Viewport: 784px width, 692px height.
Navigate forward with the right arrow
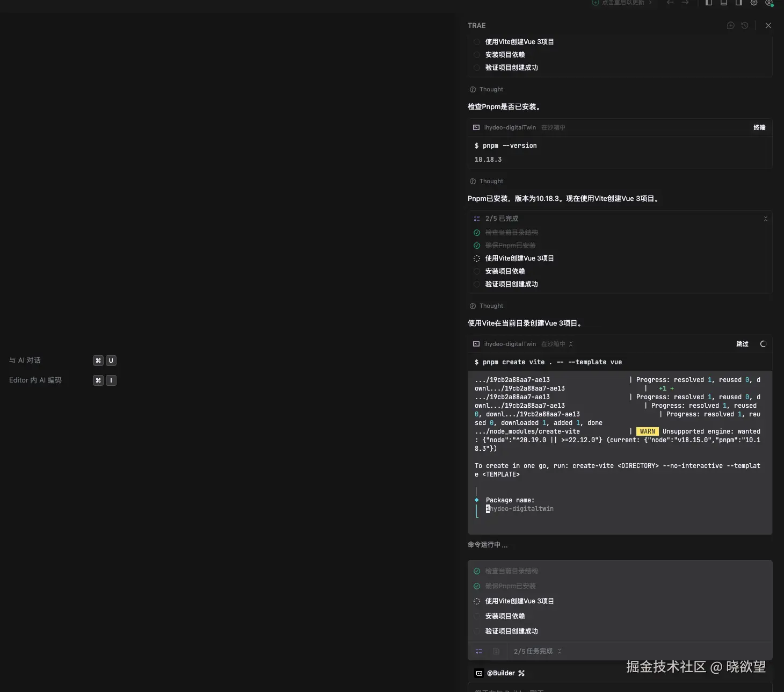pyautogui.click(x=685, y=3)
